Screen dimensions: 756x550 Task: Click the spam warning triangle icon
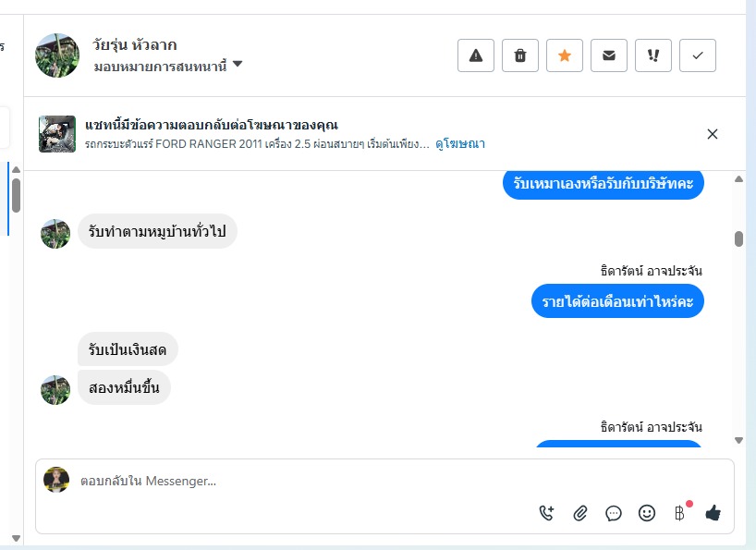pos(476,55)
